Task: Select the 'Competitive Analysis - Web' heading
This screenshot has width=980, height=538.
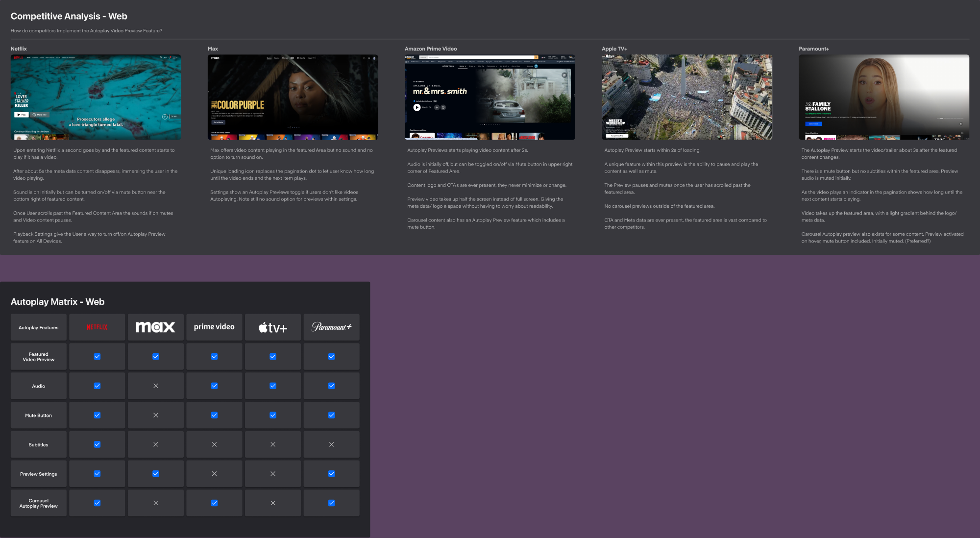Action: click(69, 16)
